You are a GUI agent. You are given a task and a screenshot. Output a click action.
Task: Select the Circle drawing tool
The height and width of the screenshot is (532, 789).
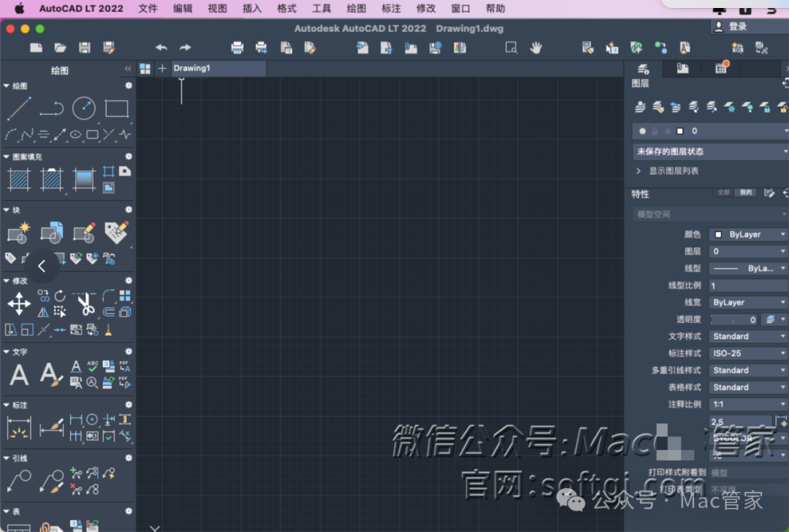84,109
